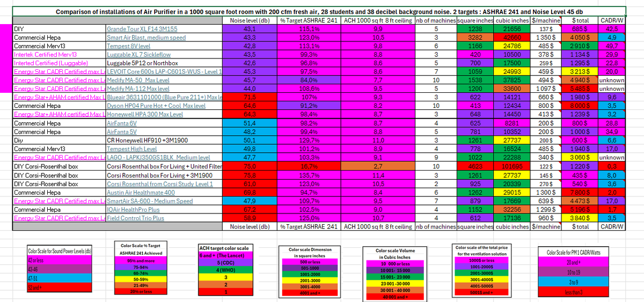
Task: Select the total cost cell '435 $'
Action: click(581, 175)
